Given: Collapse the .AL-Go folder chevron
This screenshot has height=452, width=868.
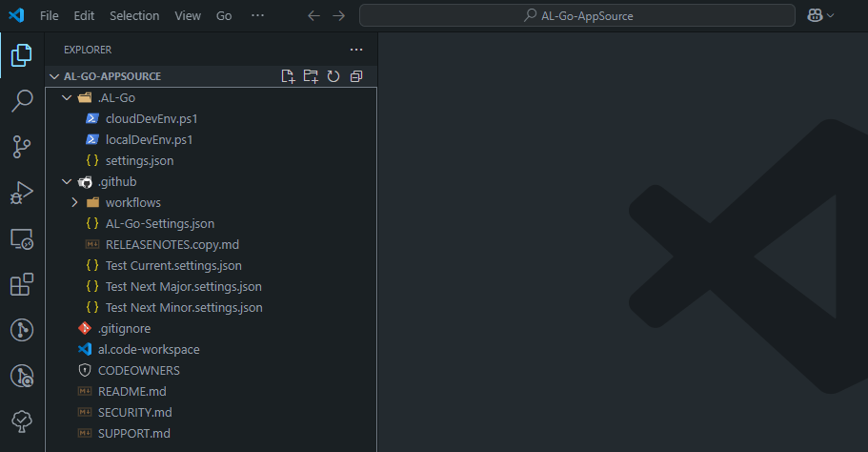Looking at the screenshot, I should pyautogui.click(x=67, y=97).
